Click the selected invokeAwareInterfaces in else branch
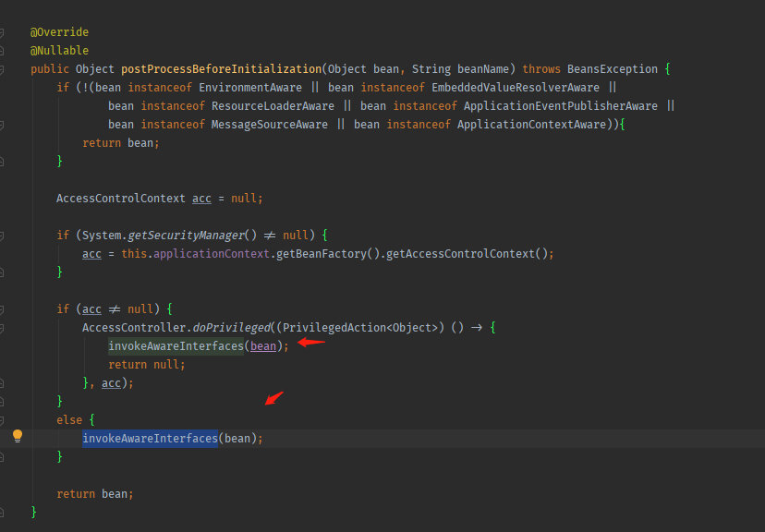Screen dimensions: 765x532 point(150,439)
